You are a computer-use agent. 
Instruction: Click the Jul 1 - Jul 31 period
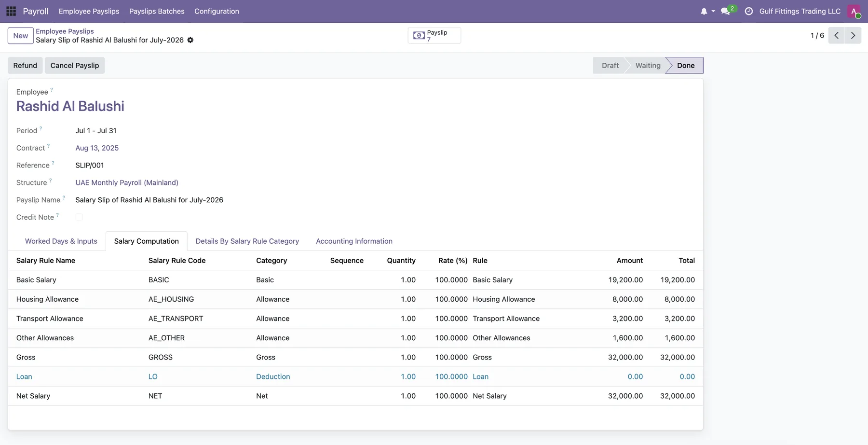point(96,131)
